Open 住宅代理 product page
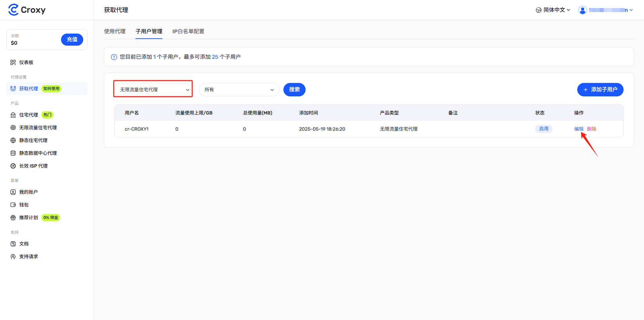This screenshot has width=644, height=320. click(47, 115)
